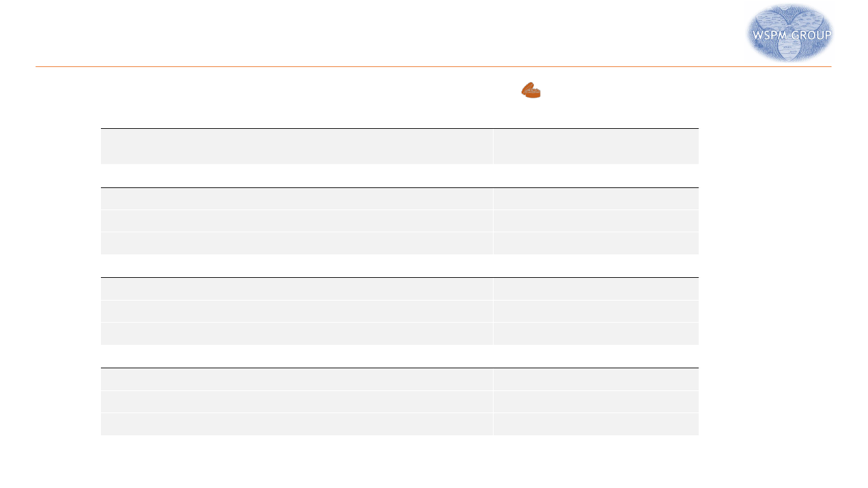Image resolution: width=868 pixels, height=488 pixels.
Task: Click the orange horizontal divider line under the header
Action: click(434, 66)
